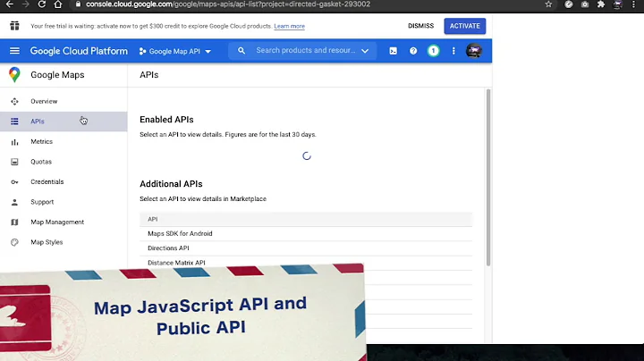Click the Google Maps pin logo

point(14,75)
